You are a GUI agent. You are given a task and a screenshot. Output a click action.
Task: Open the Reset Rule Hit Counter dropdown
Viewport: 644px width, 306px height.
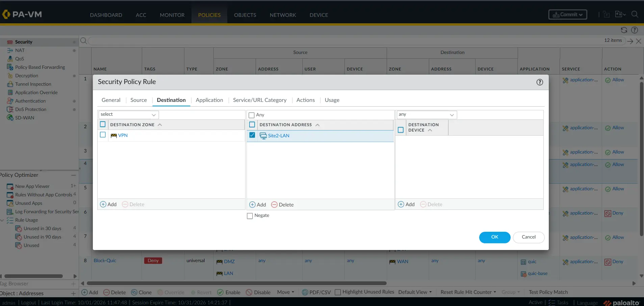[x=468, y=292]
